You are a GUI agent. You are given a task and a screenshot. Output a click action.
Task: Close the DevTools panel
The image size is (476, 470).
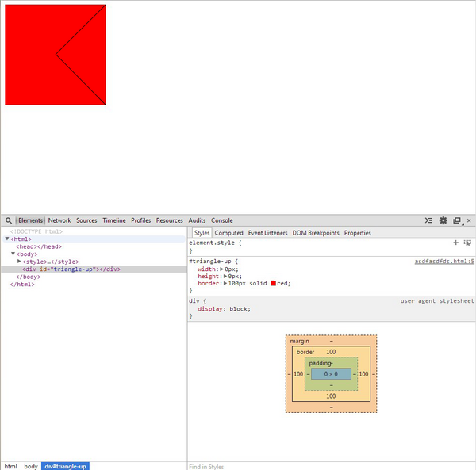click(469, 220)
